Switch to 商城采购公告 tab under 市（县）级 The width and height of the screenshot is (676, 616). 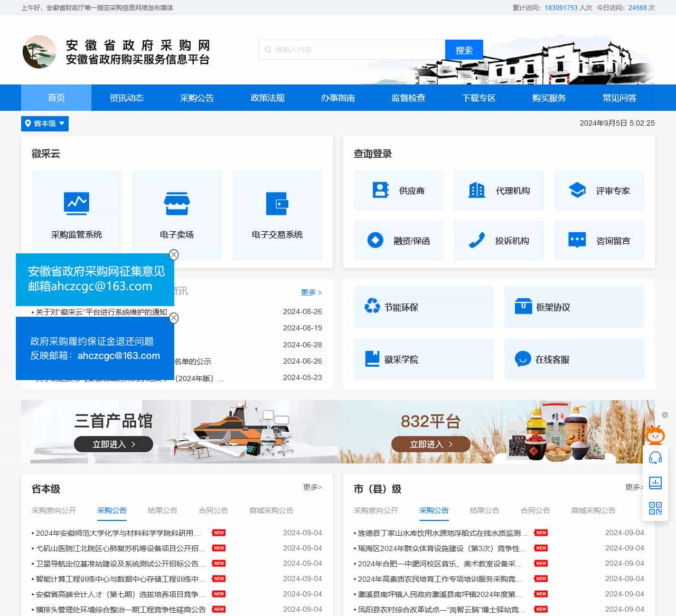[x=594, y=510]
